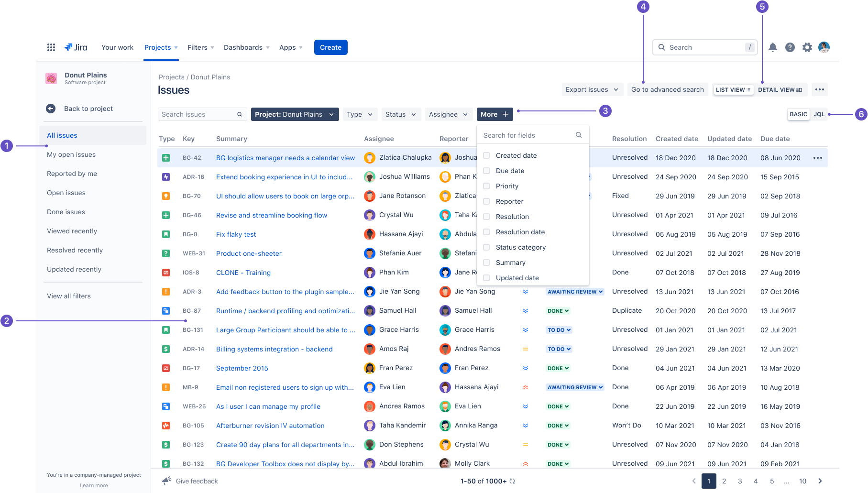The width and height of the screenshot is (868, 493).
Task: Open the Filters menu
Action: click(201, 47)
